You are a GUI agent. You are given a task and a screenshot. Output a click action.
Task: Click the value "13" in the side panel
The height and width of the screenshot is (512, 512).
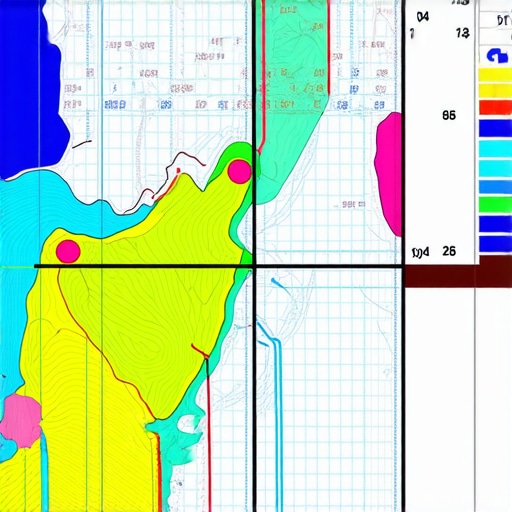[463, 33]
